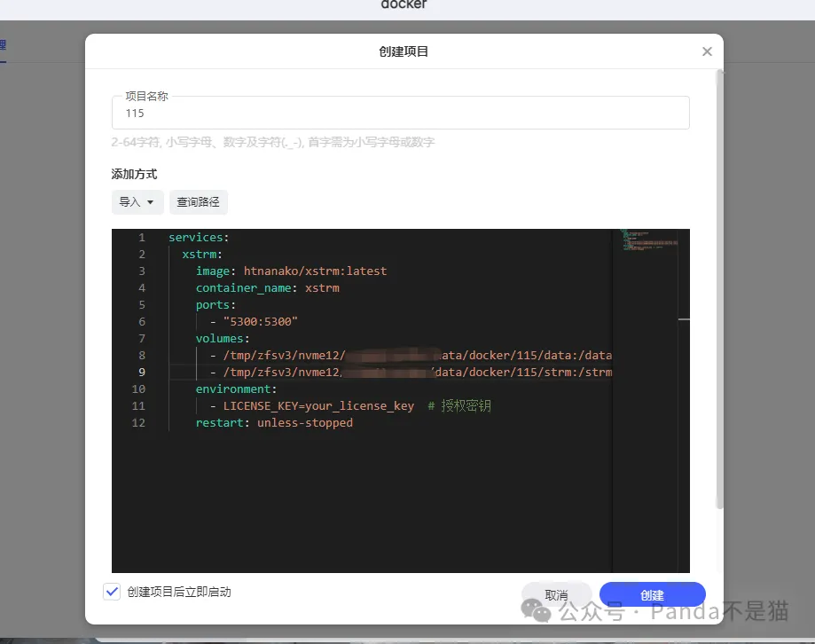Close the 创建项目 dialog
Viewport: 815px width, 644px height.
[x=707, y=51]
